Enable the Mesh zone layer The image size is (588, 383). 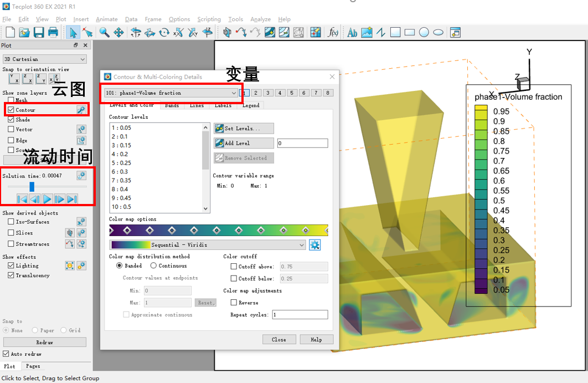click(x=11, y=100)
